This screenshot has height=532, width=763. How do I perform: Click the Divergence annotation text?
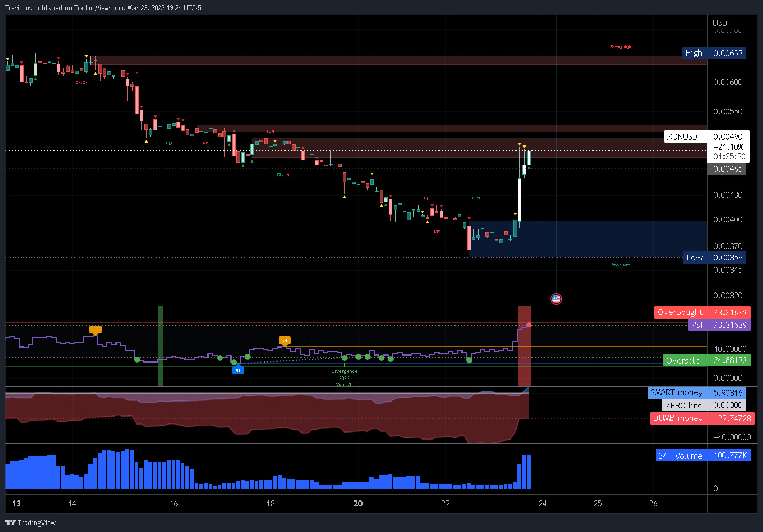[x=344, y=371]
